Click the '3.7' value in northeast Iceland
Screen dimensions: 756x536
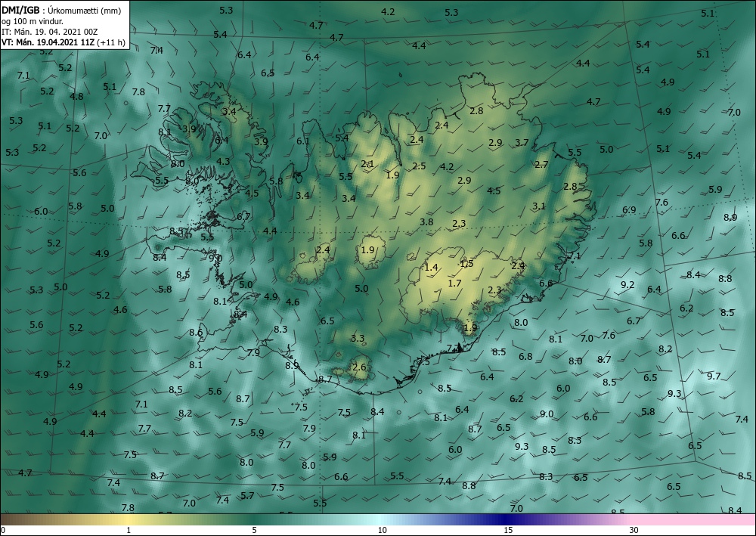522,143
